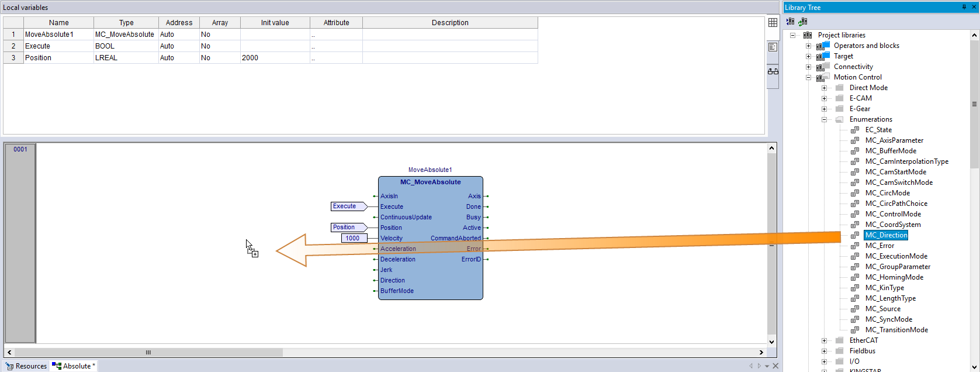The width and height of the screenshot is (980, 372).
Task: Collapse the Enumerations folder
Action: tap(825, 119)
